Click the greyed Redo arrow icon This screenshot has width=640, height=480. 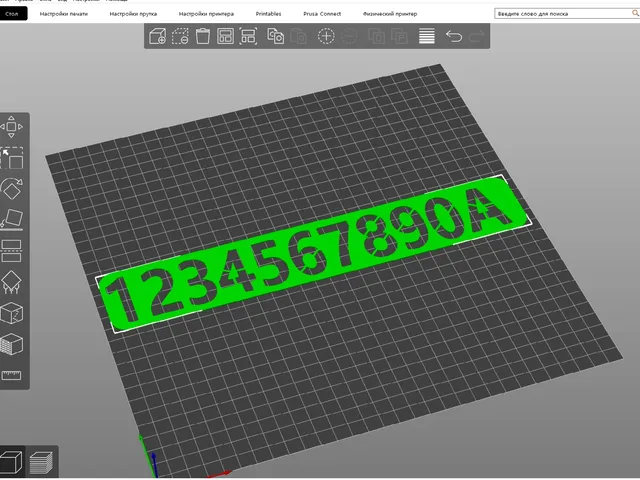click(x=476, y=36)
